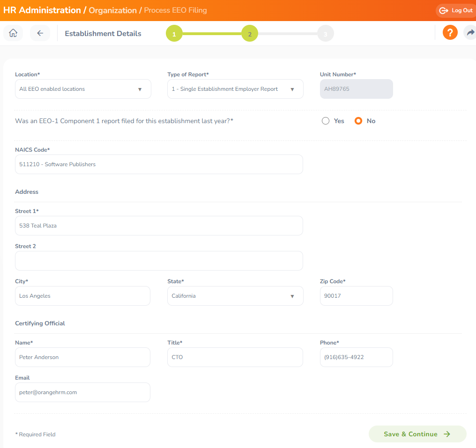Select No for last year's EEO-1 report

pos(358,121)
